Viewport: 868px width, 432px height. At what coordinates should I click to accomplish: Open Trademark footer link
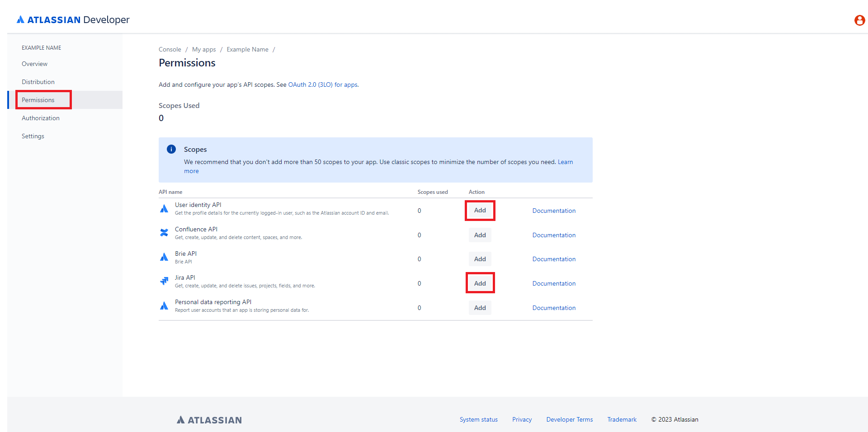tap(622, 419)
